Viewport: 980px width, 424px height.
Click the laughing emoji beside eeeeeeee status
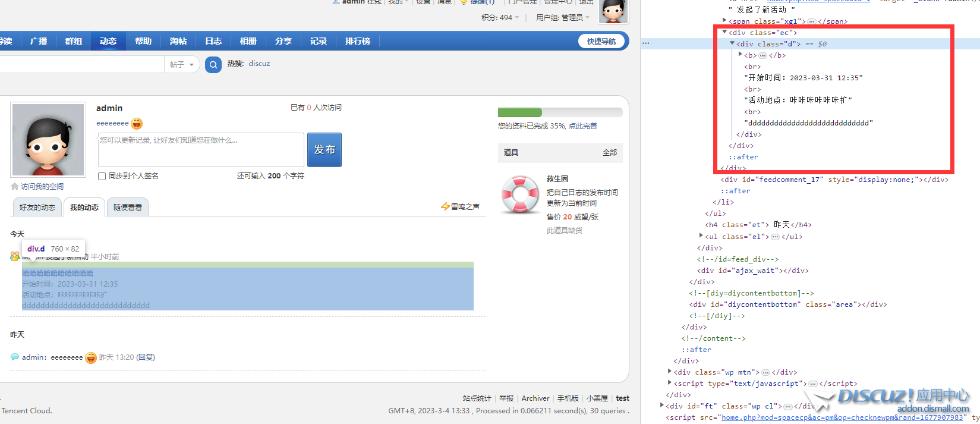(137, 124)
